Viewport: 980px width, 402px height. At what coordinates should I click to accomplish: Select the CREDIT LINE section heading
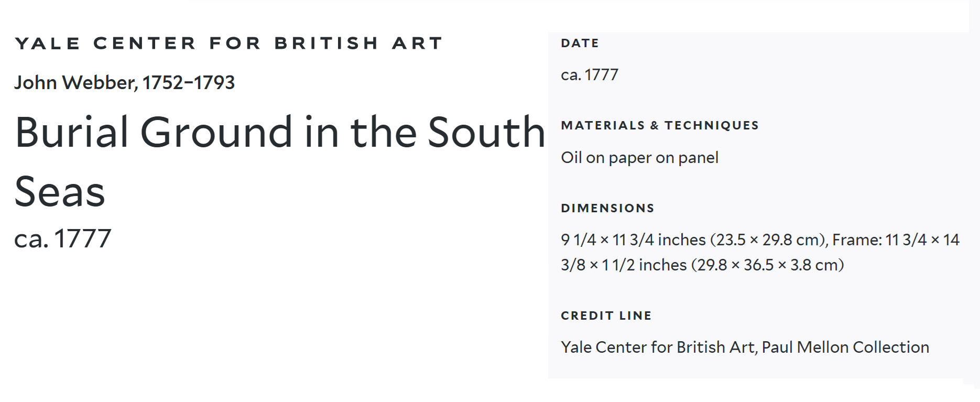point(606,316)
